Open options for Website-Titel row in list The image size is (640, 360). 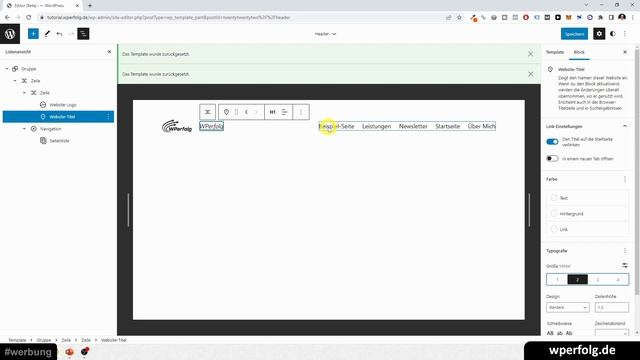click(x=108, y=117)
